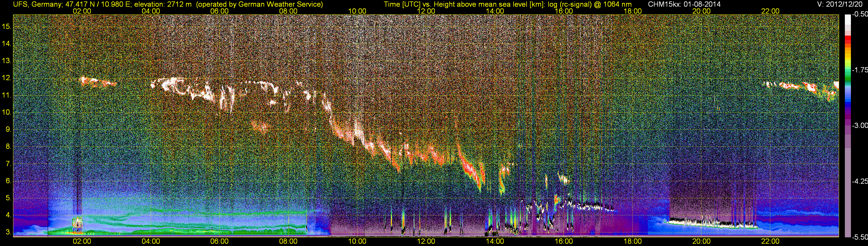
Task: Click the 08:00 label on the top time axis
Action: click(288, 11)
